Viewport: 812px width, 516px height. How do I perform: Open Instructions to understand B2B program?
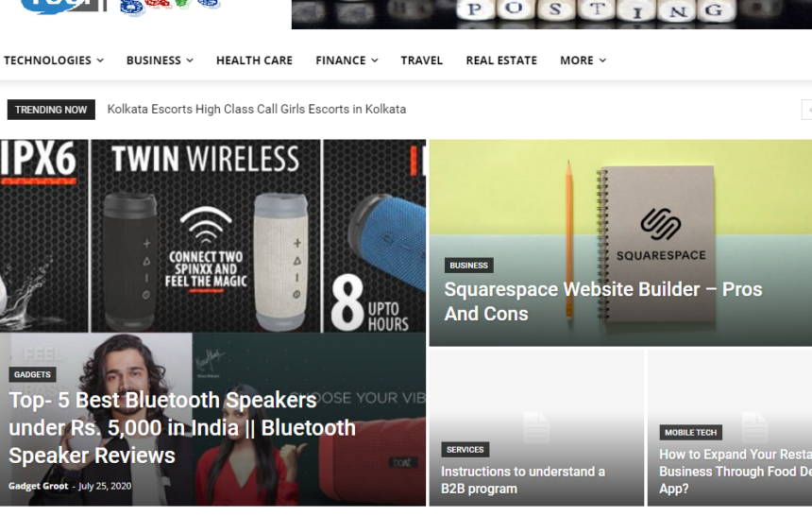tap(523, 480)
